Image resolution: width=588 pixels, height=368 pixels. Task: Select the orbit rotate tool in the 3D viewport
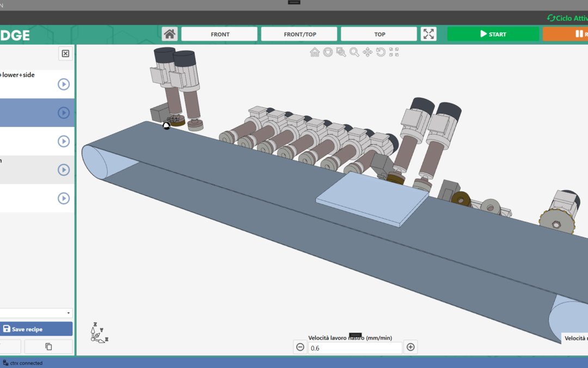pyautogui.click(x=328, y=52)
